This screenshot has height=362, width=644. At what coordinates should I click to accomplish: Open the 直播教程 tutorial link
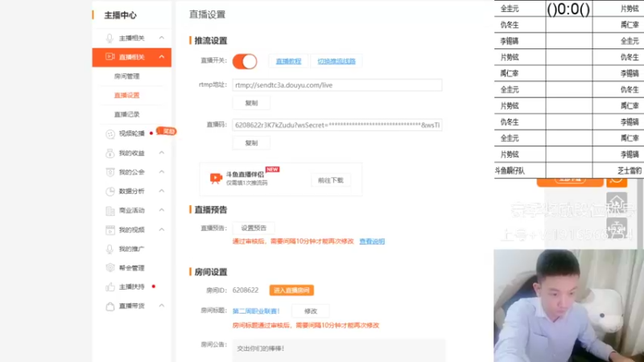tap(288, 61)
